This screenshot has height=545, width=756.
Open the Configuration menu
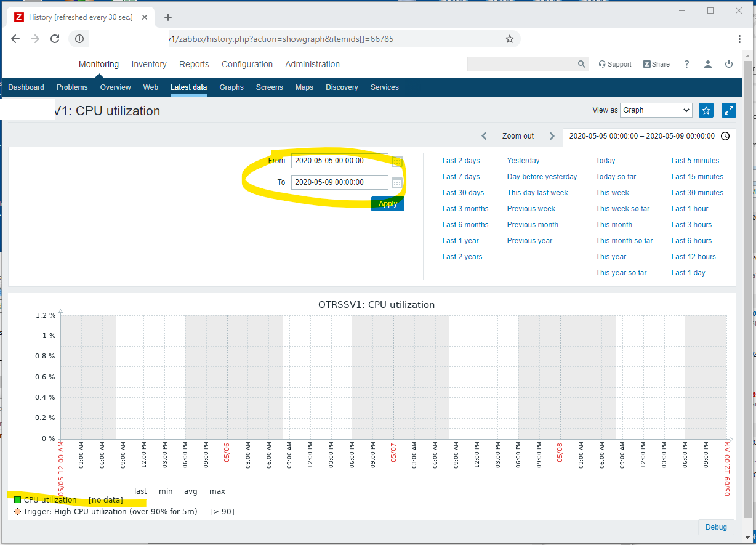point(247,64)
